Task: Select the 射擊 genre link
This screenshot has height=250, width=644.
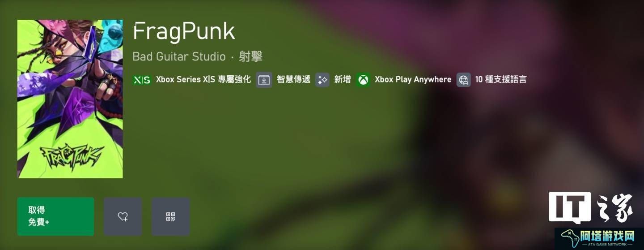Action: coord(250,56)
